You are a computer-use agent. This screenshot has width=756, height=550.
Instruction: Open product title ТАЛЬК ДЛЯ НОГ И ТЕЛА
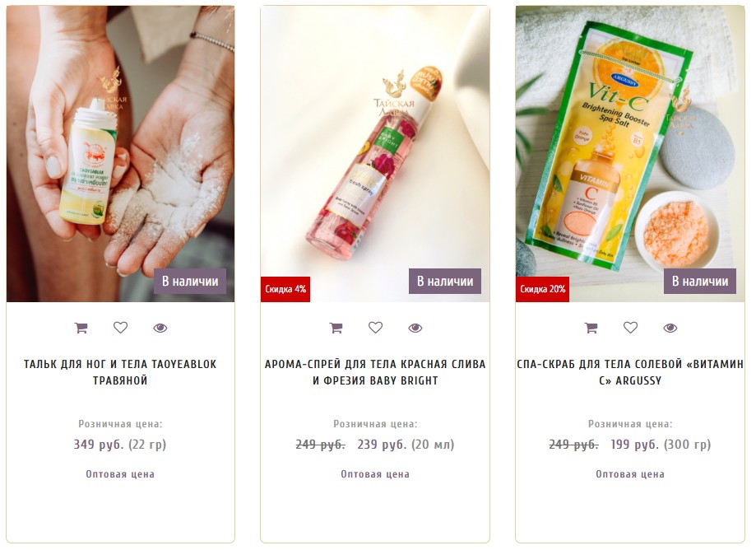120,372
